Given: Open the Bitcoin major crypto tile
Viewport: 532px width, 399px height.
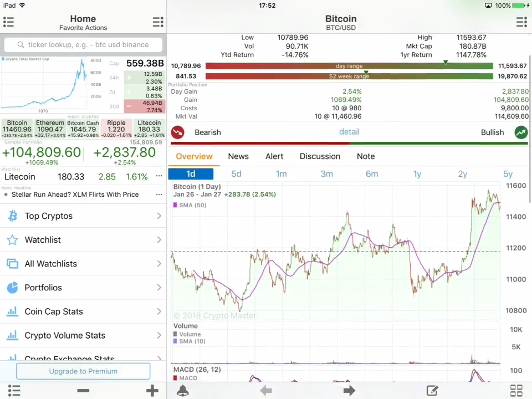Looking at the screenshot, I should [x=17, y=128].
